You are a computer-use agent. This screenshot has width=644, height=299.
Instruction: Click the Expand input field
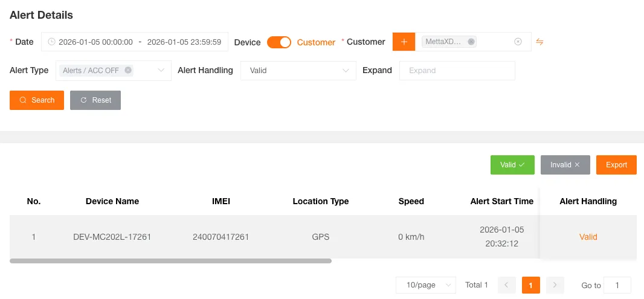coord(457,71)
